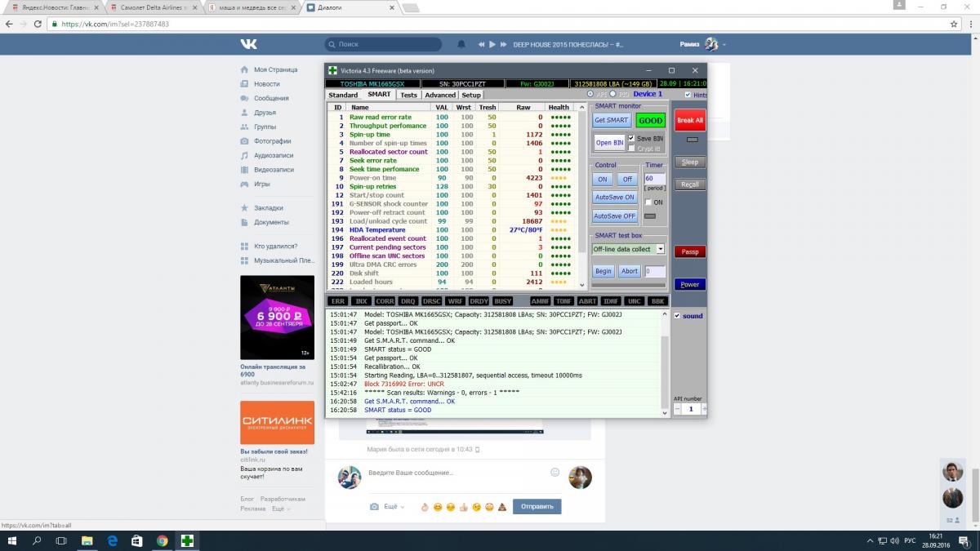Open Новости in VK sidebar

266,84
